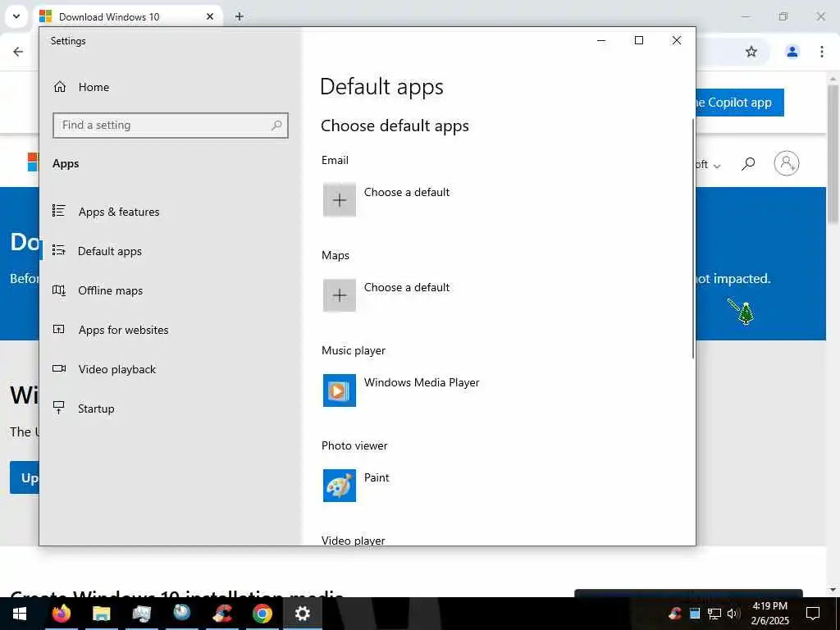Click the Default apps sidebar icon
This screenshot has width=840, height=630.
tap(59, 250)
